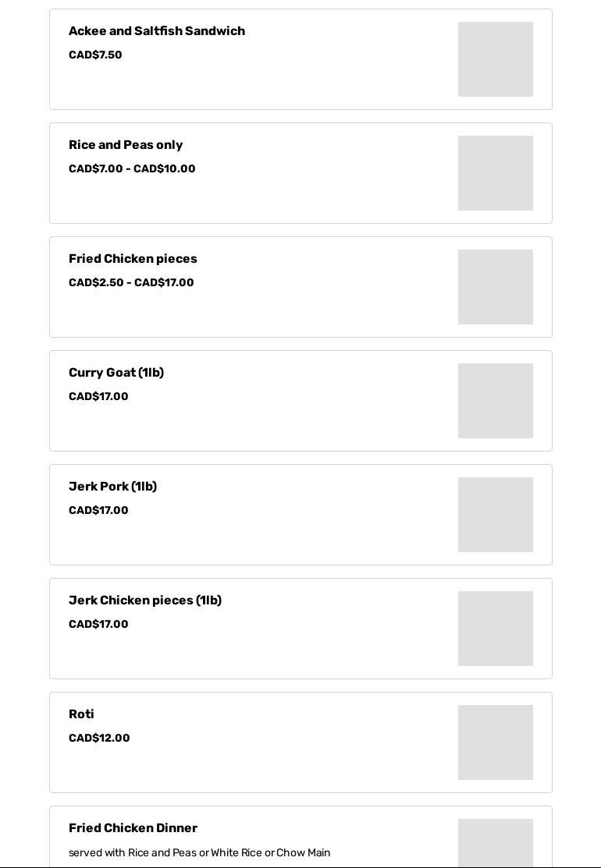Click the Jerk Chicken pieces thumbnail

(x=495, y=629)
